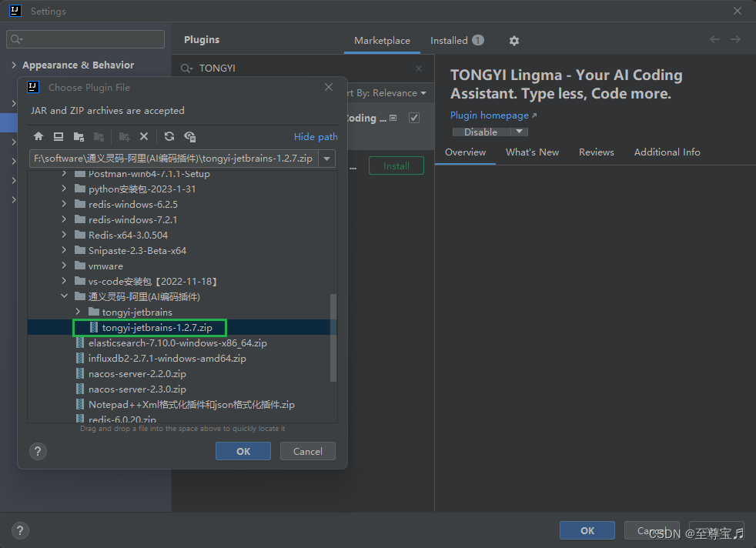Screen dimensions: 756x548
Task: Click the greyed-out module directory icon
Action: tap(99, 136)
